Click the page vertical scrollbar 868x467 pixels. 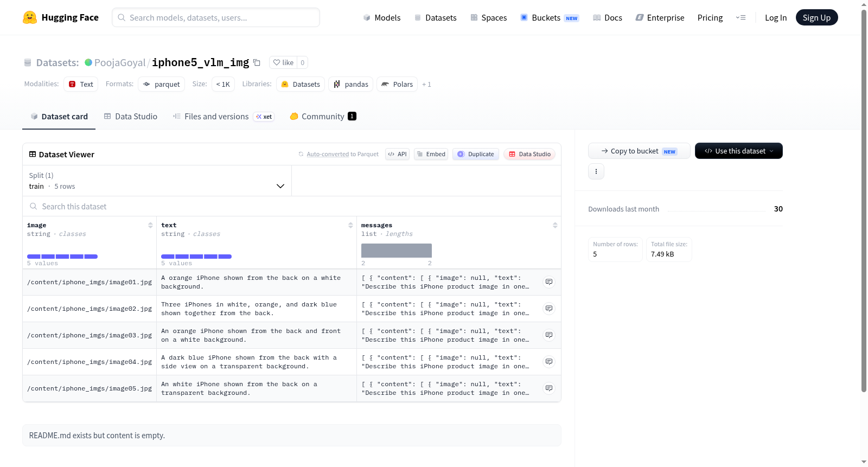pyautogui.click(x=864, y=201)
